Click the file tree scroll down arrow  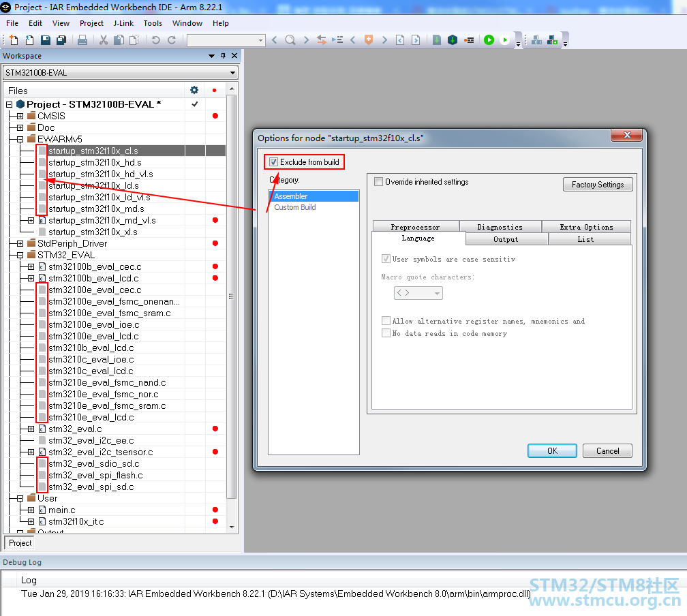(232, 527)
